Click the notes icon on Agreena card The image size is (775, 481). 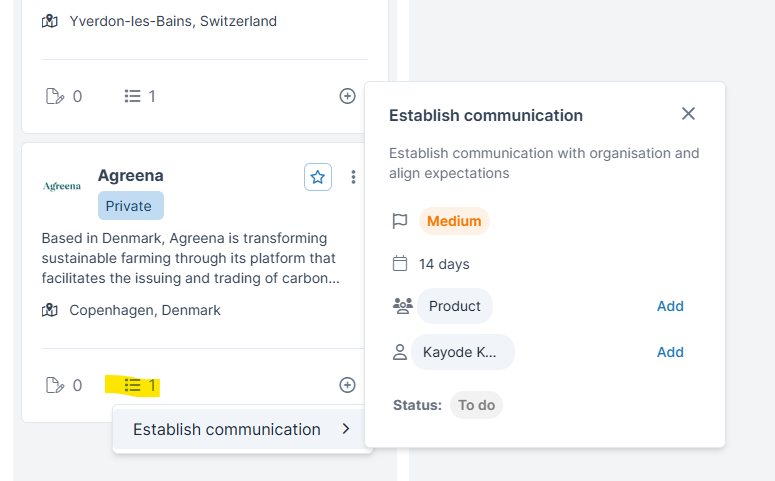[x=55, y=385]
